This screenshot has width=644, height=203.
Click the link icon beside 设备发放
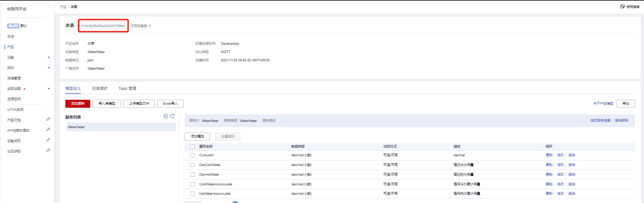pyautogui.click(x=48, y=140)
